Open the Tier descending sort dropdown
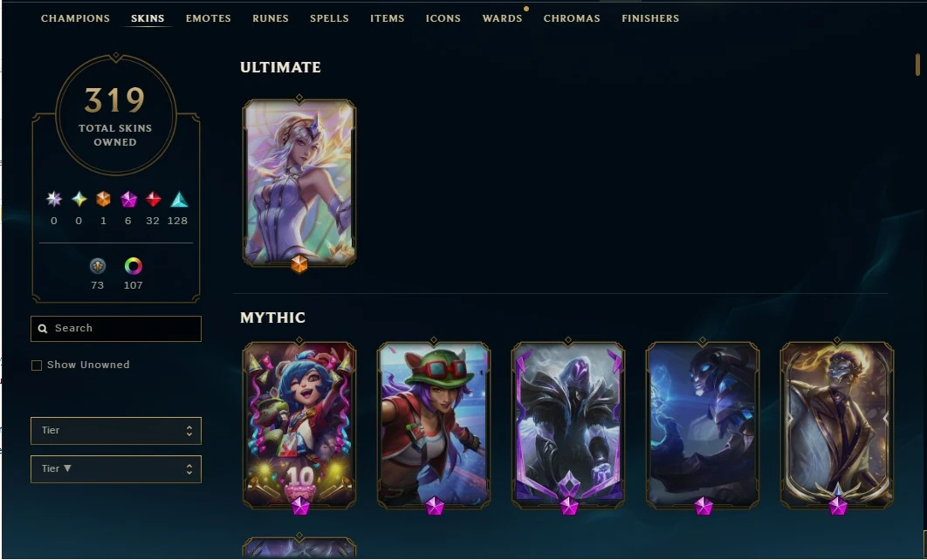Image resolution: width=927 pixels, height=560 pixels. point(116,469)
